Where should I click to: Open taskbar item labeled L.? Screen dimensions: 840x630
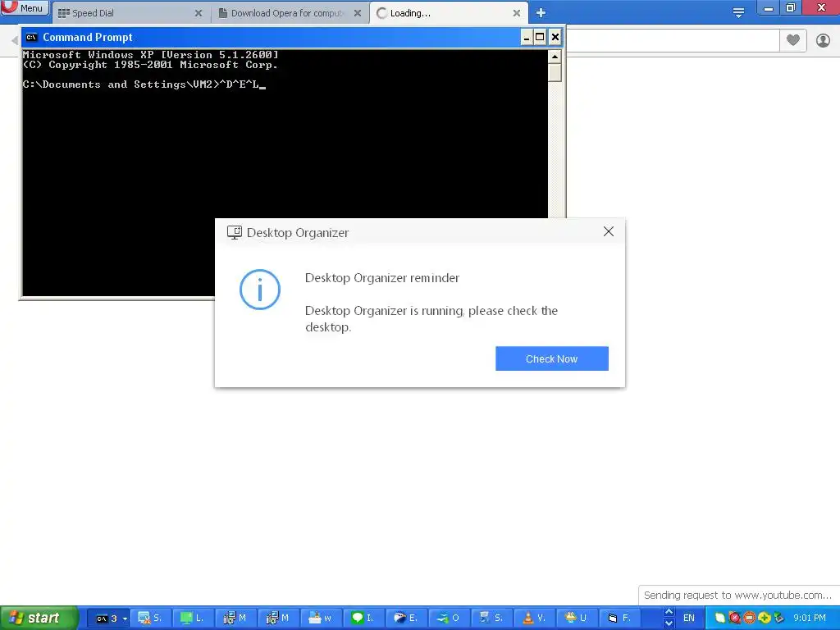pyautogui.click(x=192, y=619)
